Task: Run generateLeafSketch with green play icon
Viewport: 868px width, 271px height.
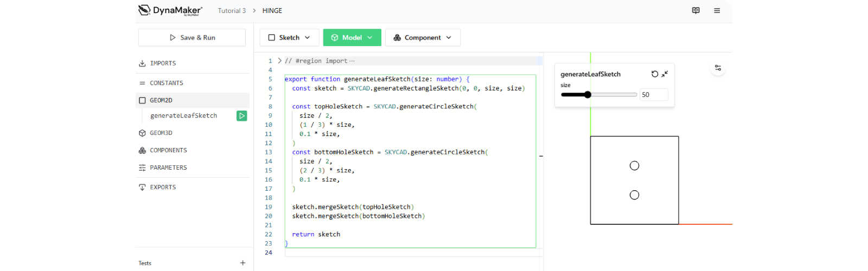Action: tap(241, 115)
